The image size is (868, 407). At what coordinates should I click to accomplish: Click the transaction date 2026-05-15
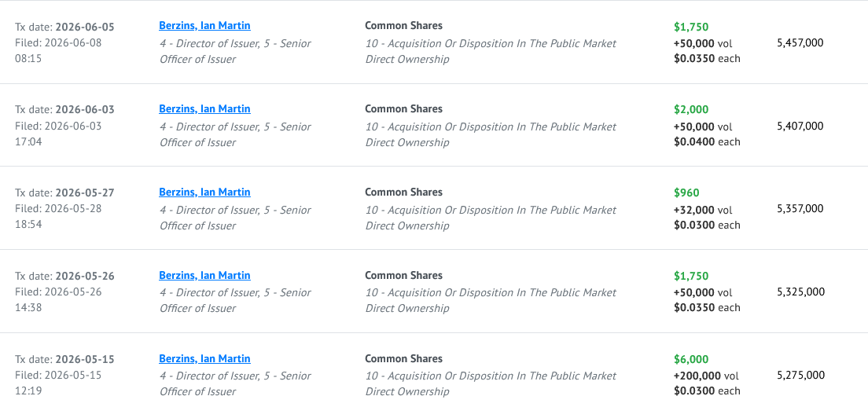coord(85,359)
